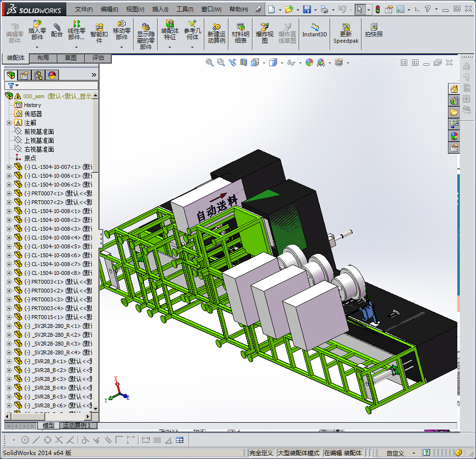476x459 pixels.
Task: Open Insert Components dropdown arrow
Action: tap(37, 47)
